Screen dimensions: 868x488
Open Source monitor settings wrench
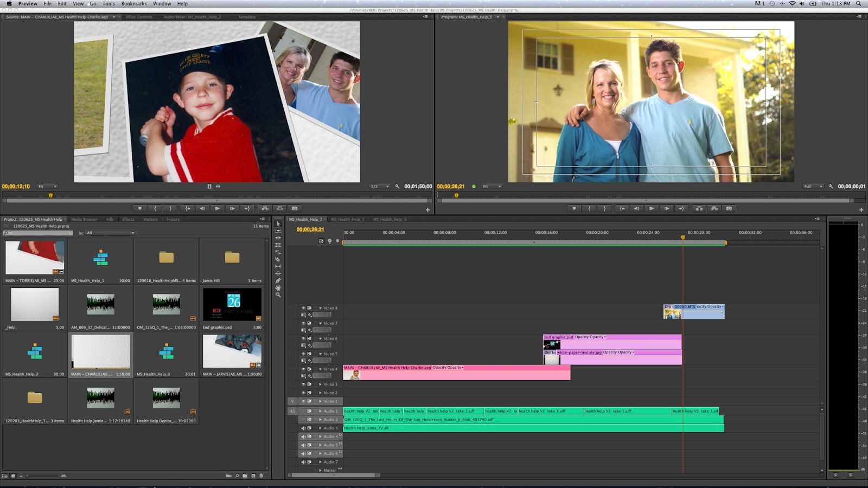[x=397, y=186]
